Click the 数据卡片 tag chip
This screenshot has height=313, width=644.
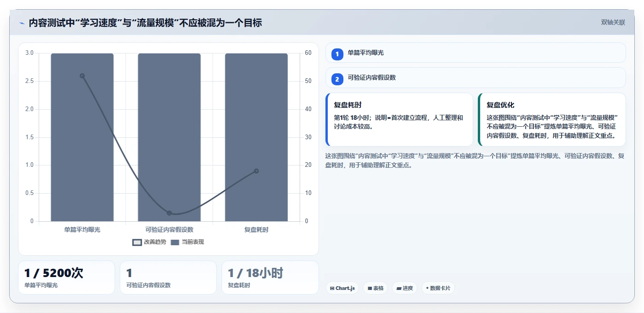click(x=438, y=288)
